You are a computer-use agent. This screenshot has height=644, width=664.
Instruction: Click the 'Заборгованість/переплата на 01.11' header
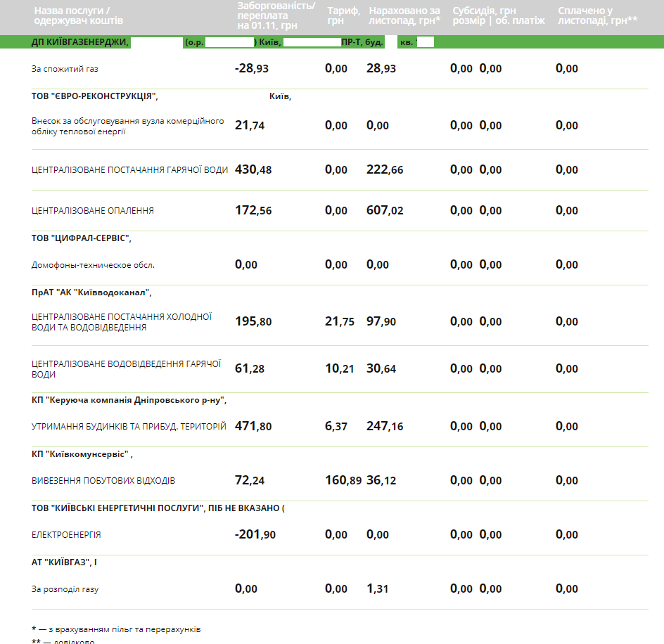(x=276, y=15)
